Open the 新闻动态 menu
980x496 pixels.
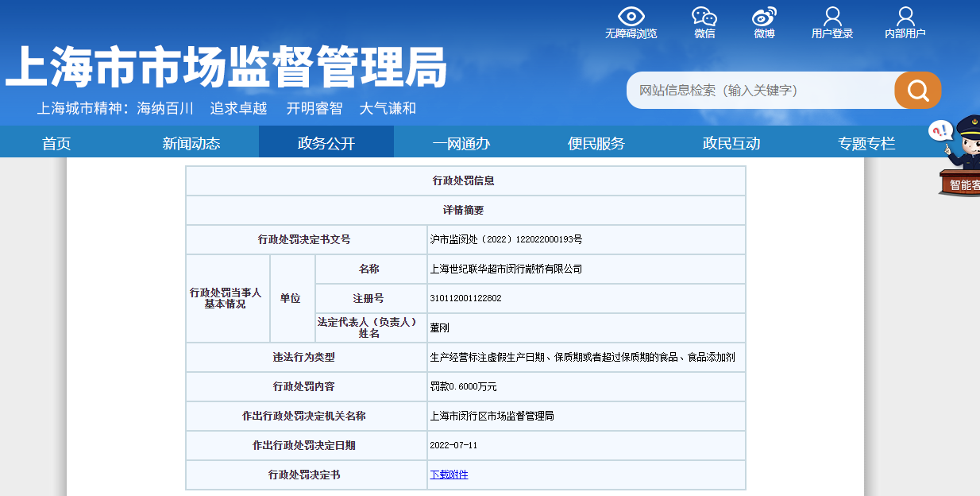191,143
